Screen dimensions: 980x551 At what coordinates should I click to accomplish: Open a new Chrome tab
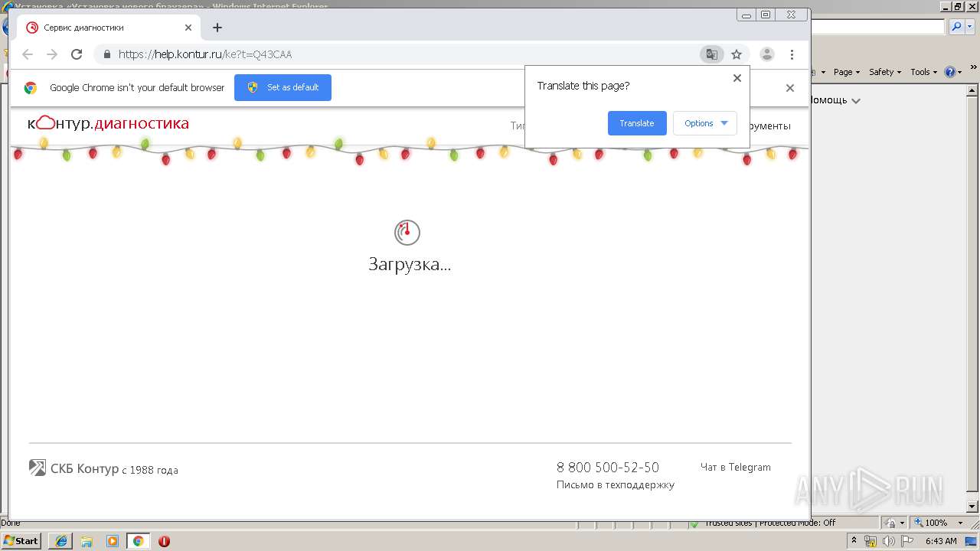pos(217,28)
